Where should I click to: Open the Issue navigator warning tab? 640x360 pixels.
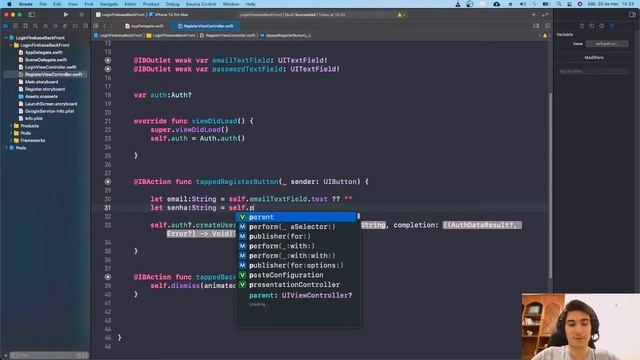point(45,26)
